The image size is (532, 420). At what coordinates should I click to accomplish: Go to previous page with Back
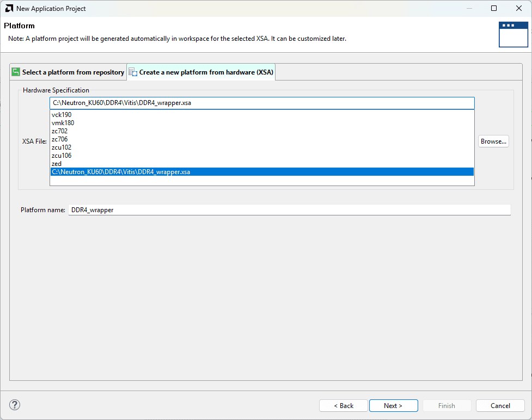(x=343, y=406)
